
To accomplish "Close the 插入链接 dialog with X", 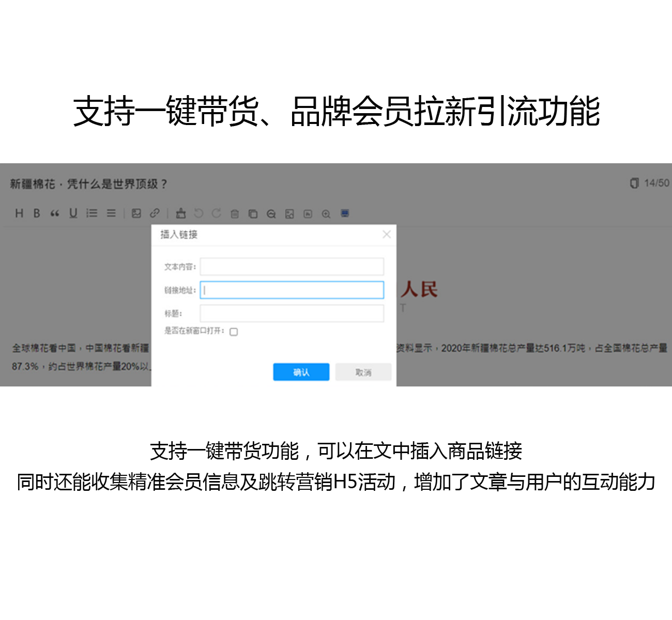I will [386, 235].
